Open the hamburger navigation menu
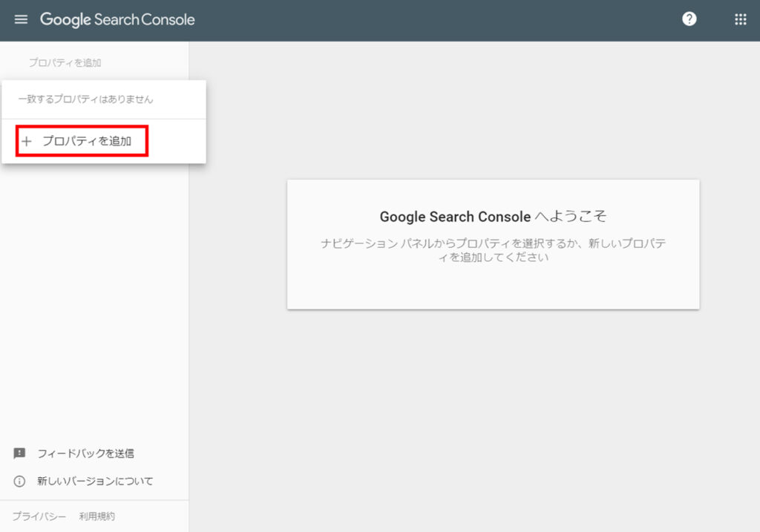This screenshot has height=532, width=760. coord(21,19)
